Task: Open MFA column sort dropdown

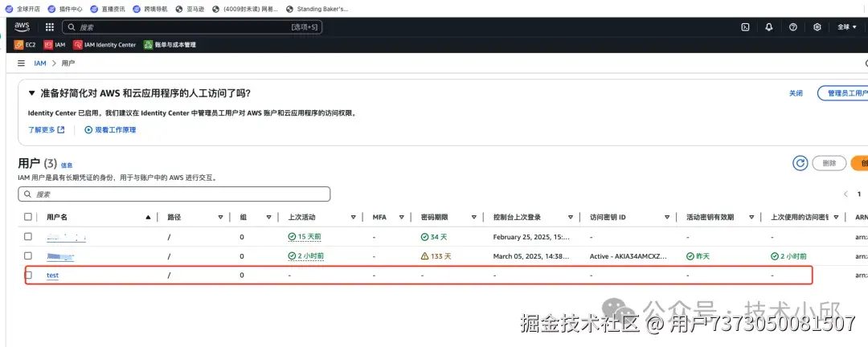Action: (x=402, y=218)
